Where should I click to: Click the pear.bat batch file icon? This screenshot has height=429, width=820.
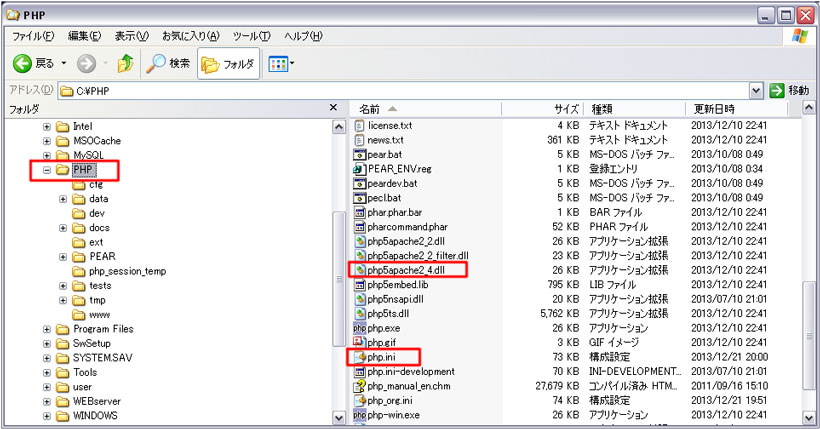click(x=359, y=155)
